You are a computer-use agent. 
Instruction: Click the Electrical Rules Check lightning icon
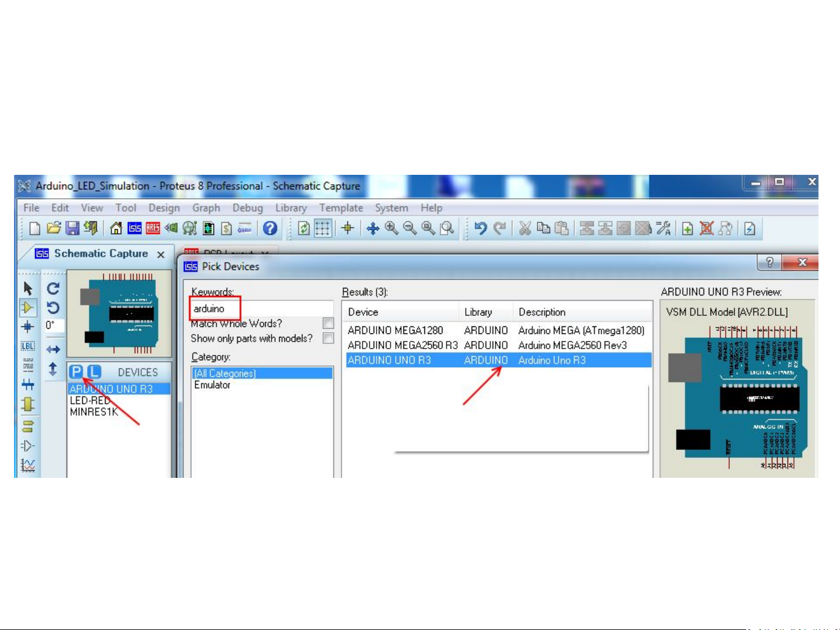coord(750,228)
